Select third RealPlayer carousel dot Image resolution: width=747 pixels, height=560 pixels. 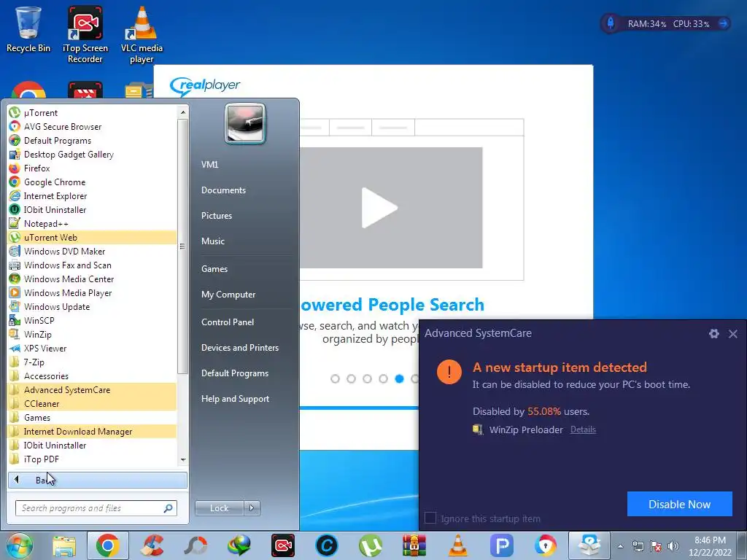[x=368, y=378]
